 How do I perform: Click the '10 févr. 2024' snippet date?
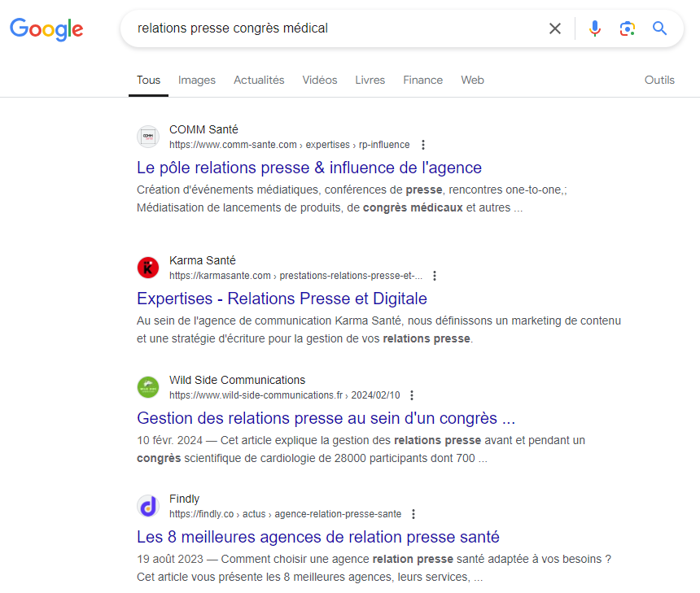pyautogui.click(x=169, y=440)
